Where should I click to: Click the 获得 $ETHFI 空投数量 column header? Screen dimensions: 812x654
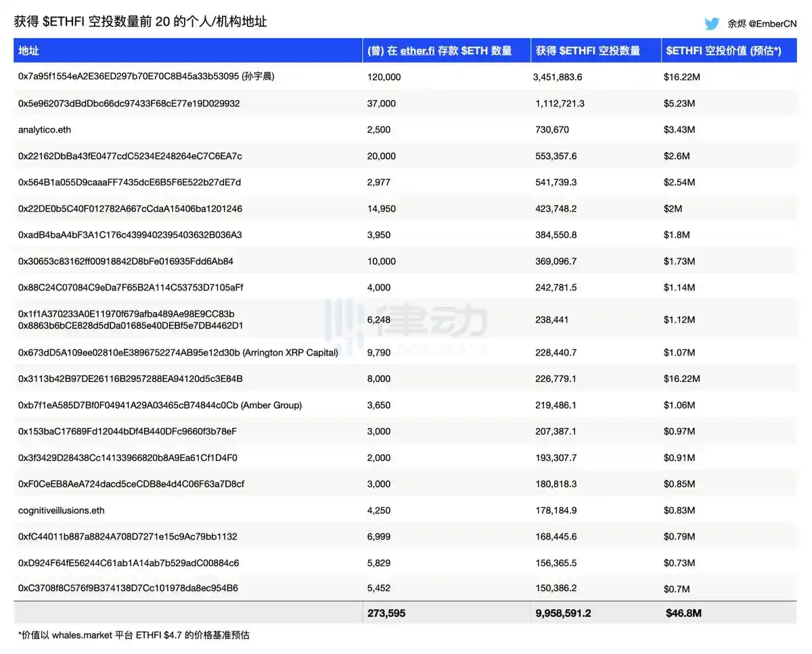pyautogui.click(x=588, y=51)
